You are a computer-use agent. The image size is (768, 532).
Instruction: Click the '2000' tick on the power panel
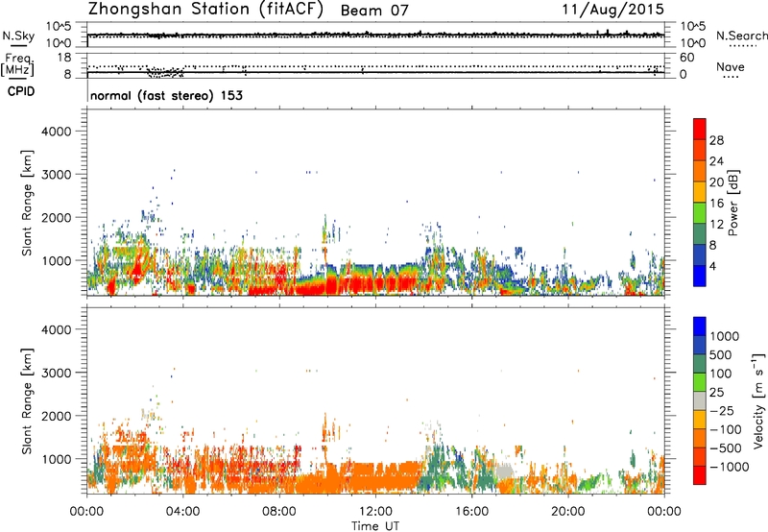coord(56,217)
